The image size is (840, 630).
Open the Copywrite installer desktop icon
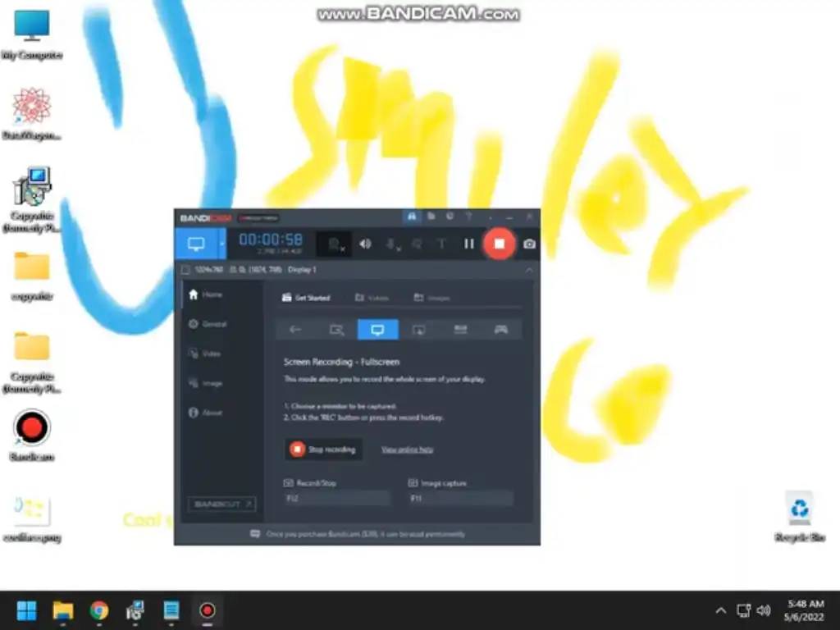[x=32, y=200]
